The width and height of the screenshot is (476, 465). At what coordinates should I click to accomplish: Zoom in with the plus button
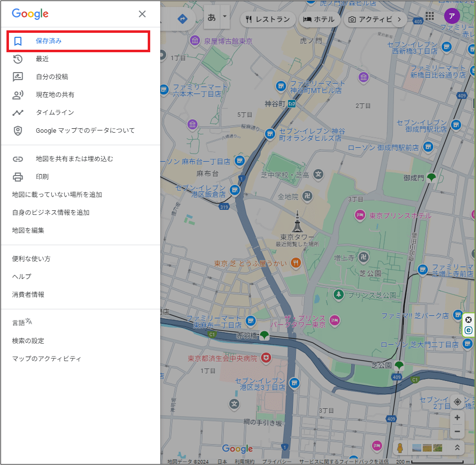click(x=457, y=418)
